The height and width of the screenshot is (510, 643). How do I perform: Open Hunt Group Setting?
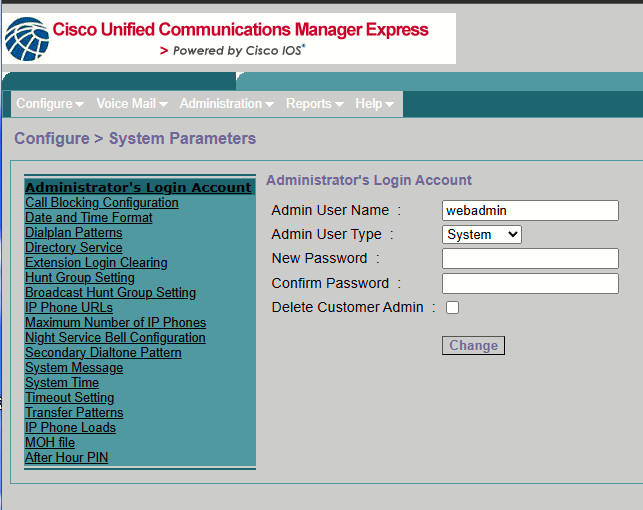[80, 278]
